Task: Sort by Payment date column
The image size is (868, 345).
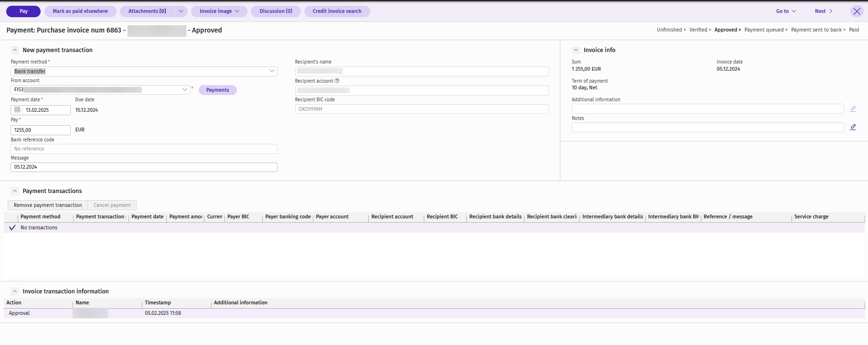Action: [148, 217]
